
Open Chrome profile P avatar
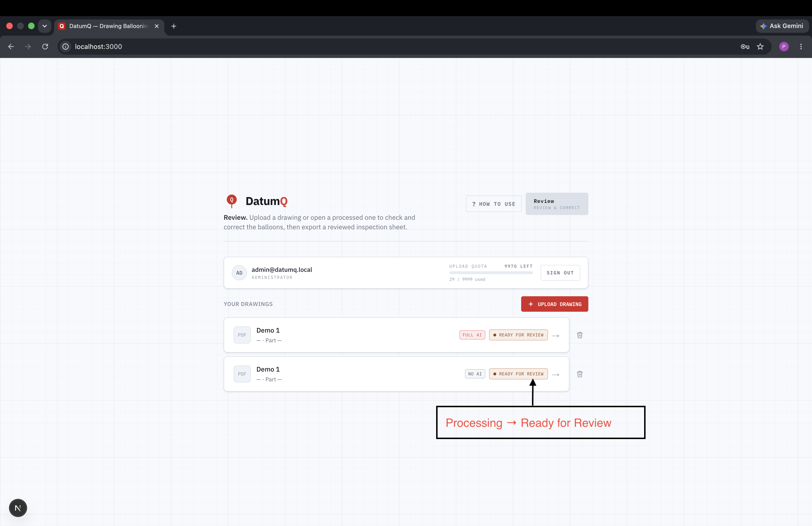pyautogui.click(x=784, y=46)
